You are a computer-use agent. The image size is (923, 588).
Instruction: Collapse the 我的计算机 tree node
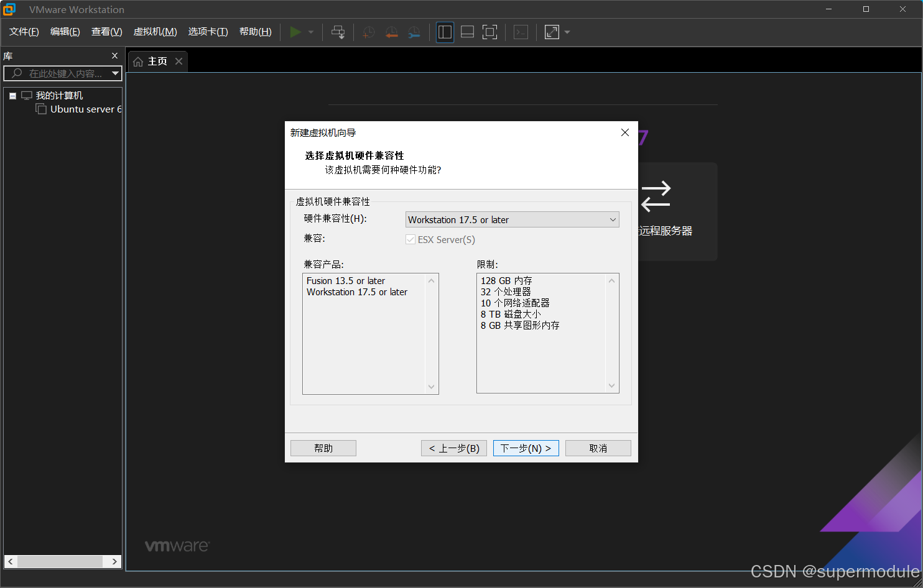(x=12, y=96)
